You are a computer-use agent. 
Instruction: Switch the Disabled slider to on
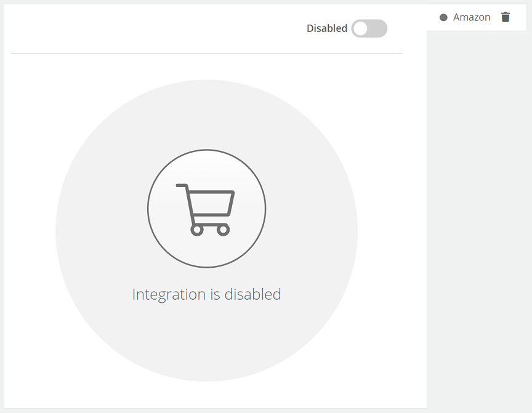[369, 28]
